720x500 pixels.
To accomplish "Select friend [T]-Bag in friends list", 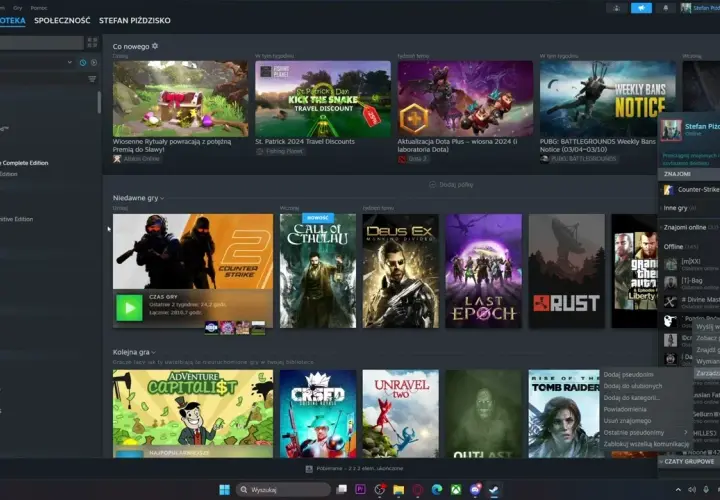I will click(x=691, y=282).
